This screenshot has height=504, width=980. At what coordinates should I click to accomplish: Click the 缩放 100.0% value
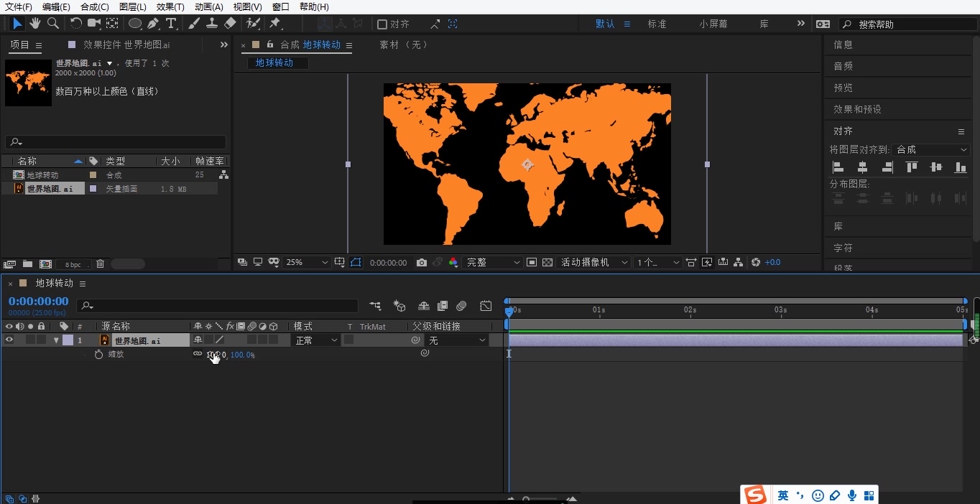(x=242, y=355)
